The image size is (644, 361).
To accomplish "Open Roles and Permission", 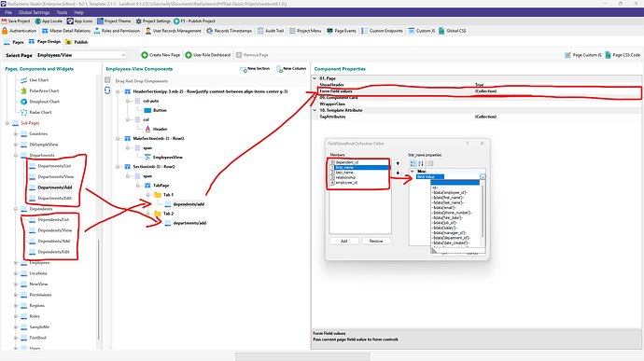I will [x=117, y=31].
